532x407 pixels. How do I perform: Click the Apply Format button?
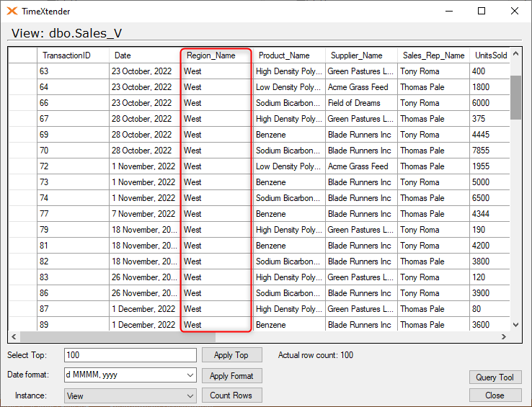231,376
